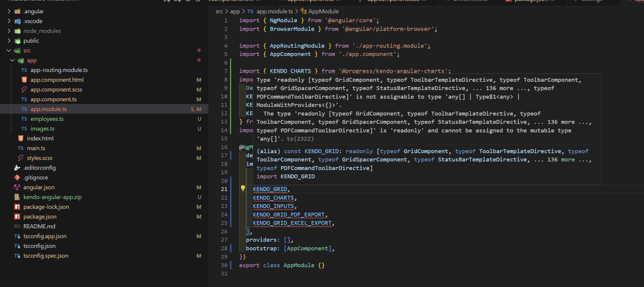Open app.component.html from the explorer

[57, 80]
